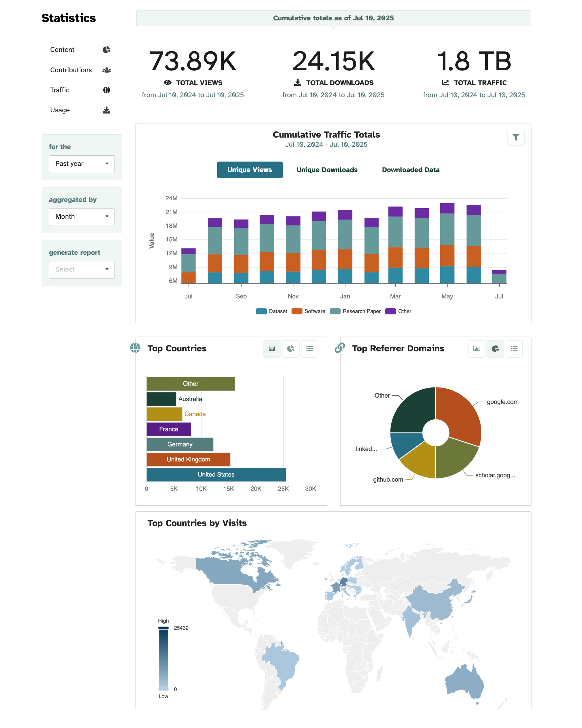The width and height of the screenshot is (582, 728).
Task: Select pie chart view for Referrer Domains
Action: (x=495, y=348)
